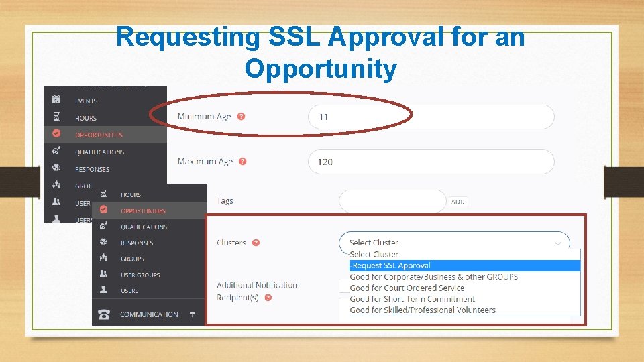Viewport: 644px width, 362px height.
Task: Expand the Communication section arrow
Action: pyautogui.click(x=193, y=314)
